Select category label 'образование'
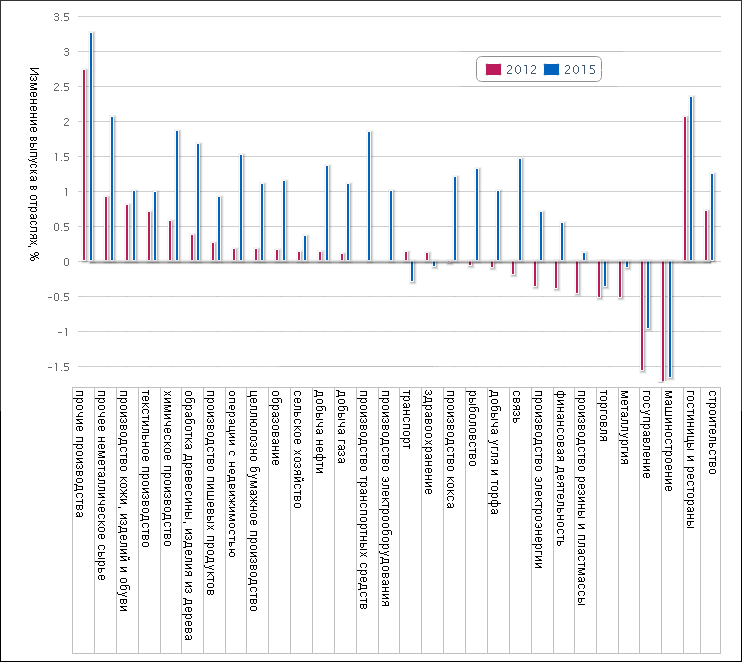Screen dimensions: 743x663 [276, 428]
